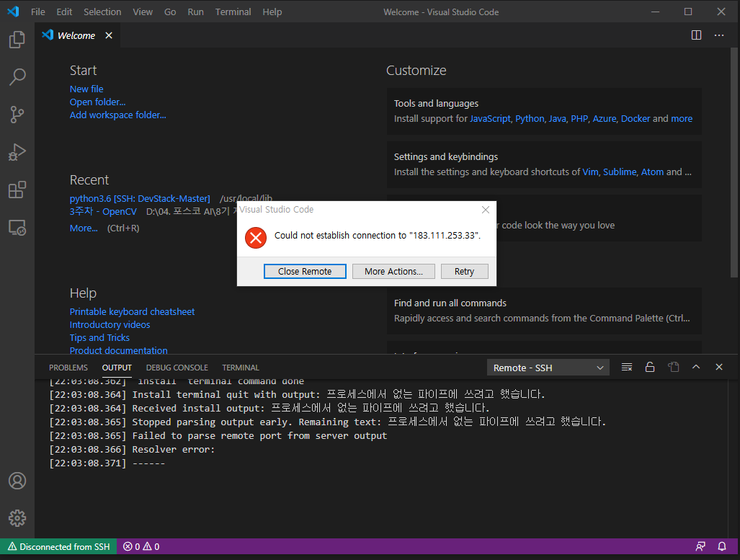The height and width of the screenshot is (560, 740).
Task: Click the Close Remote button
Action: coord(305,272)
